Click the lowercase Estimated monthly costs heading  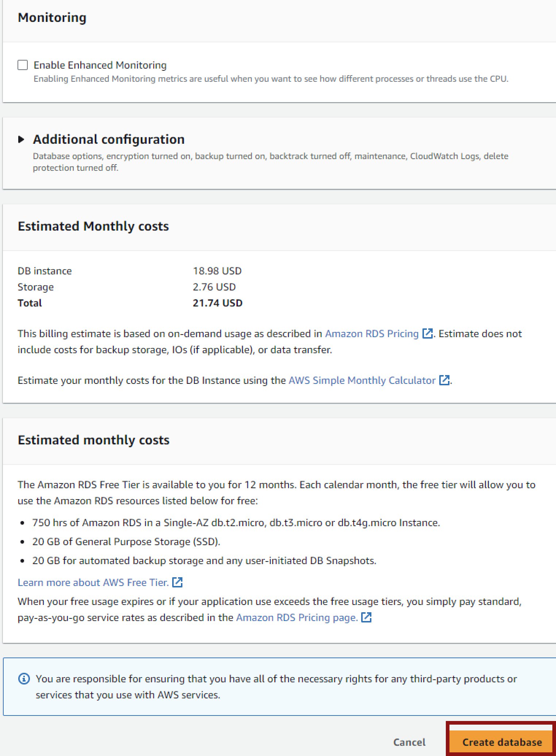pyautogui.click(x=94, y=440)
